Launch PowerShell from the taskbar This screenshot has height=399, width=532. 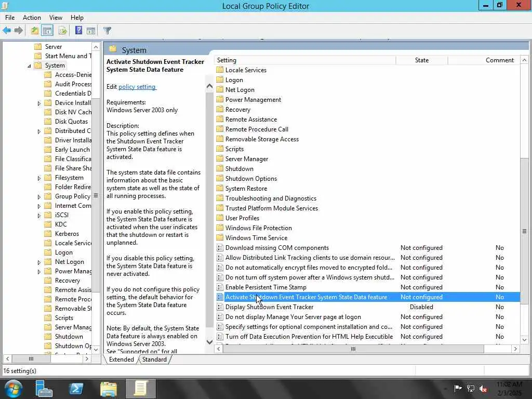coord(76,389)
